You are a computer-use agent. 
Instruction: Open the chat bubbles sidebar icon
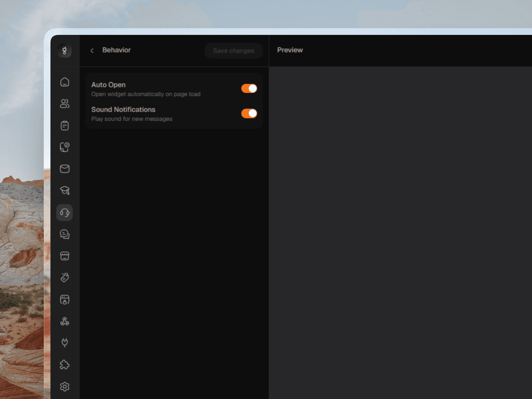65,234
